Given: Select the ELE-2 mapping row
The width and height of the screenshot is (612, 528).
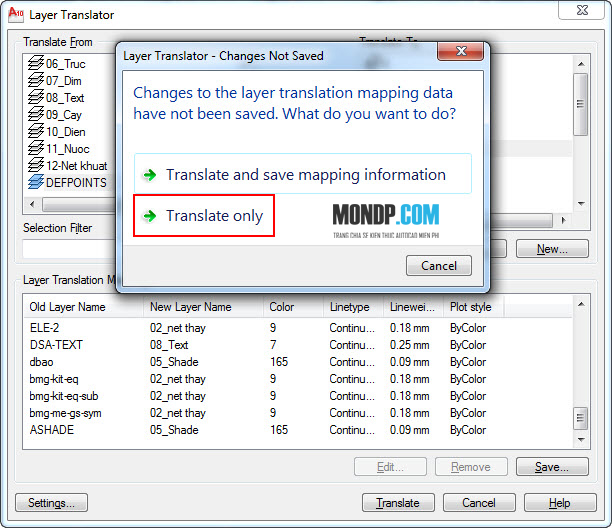Looking at the screenshot, I should coord(297,328).
